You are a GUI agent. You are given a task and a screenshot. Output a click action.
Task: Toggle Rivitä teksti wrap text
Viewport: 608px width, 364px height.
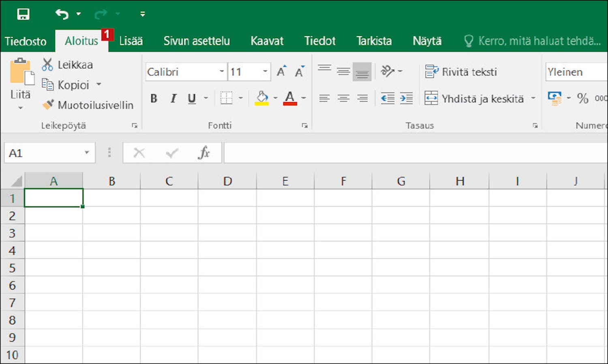461,72
